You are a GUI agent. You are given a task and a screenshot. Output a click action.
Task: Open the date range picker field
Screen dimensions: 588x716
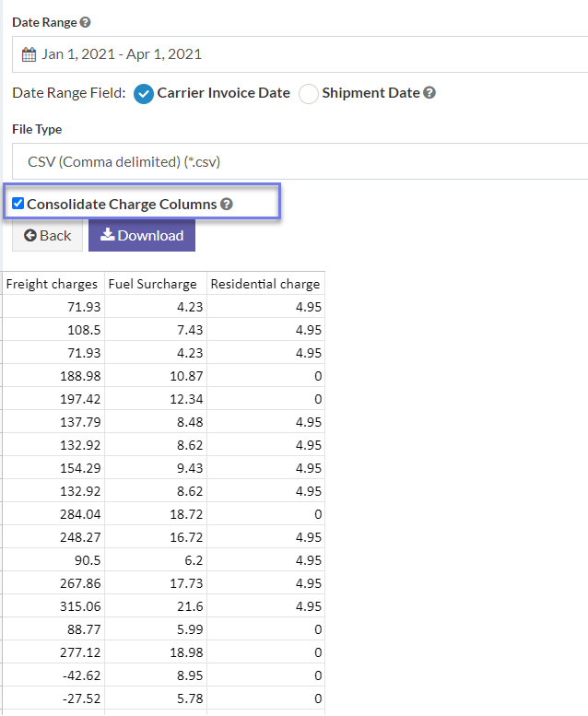[300, 54]
